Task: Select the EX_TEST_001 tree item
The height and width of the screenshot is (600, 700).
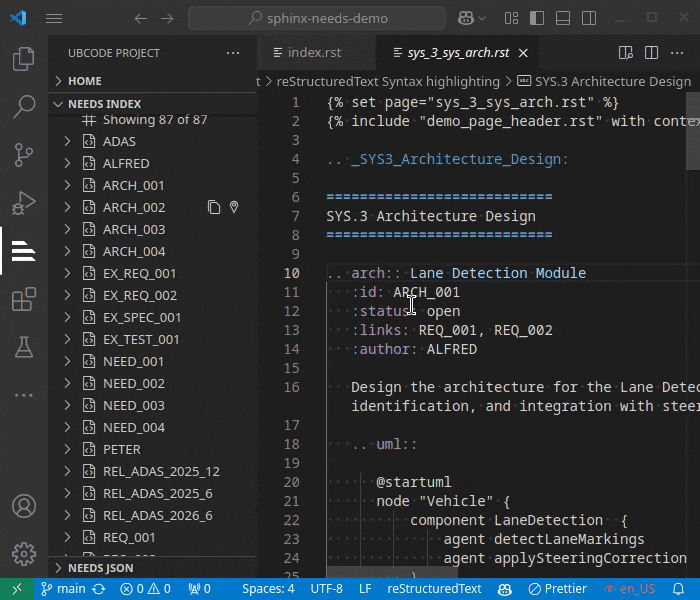Action: pyautogui.click(x=152, y=339)
